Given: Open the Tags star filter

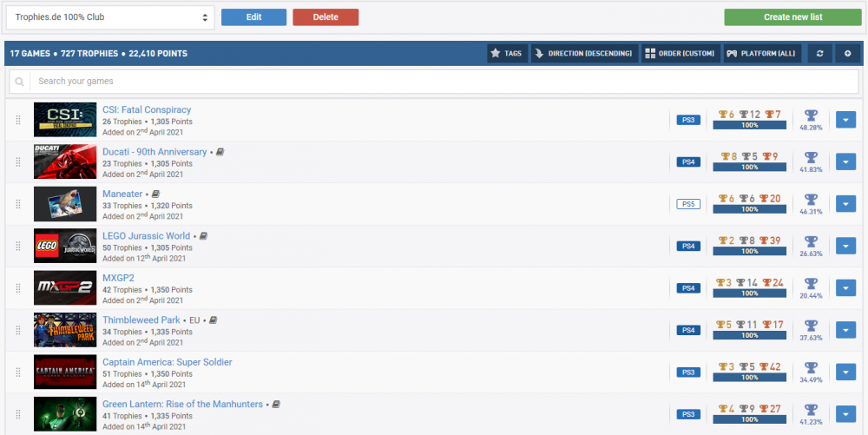Looking at the screenshot, I should click(x=507, y=54).
